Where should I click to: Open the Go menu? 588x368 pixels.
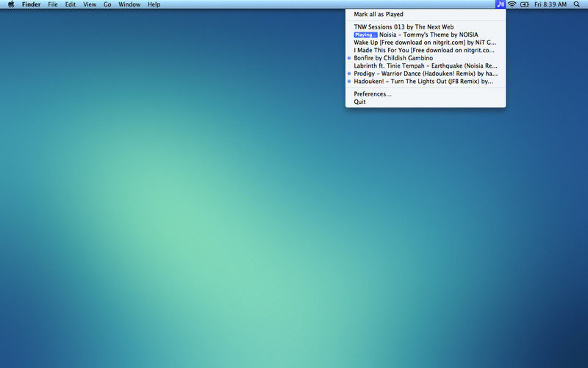(x=107, y=4)
